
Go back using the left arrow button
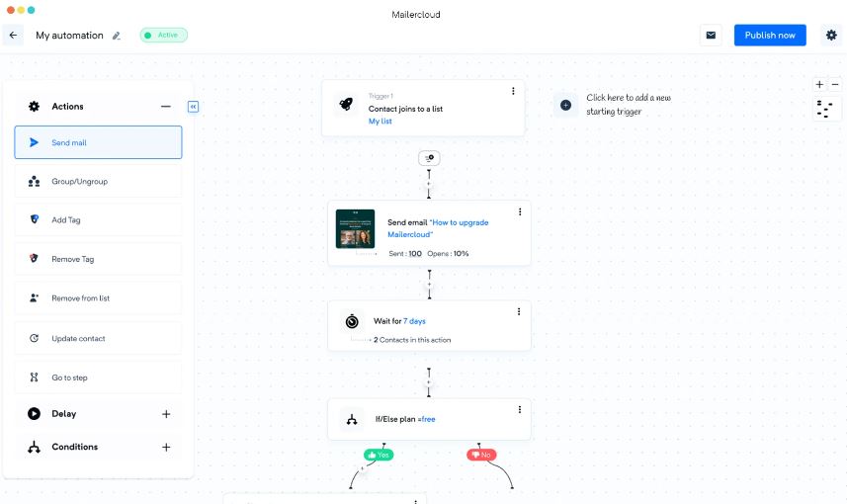pyautogui.click(x=13, y=36)
